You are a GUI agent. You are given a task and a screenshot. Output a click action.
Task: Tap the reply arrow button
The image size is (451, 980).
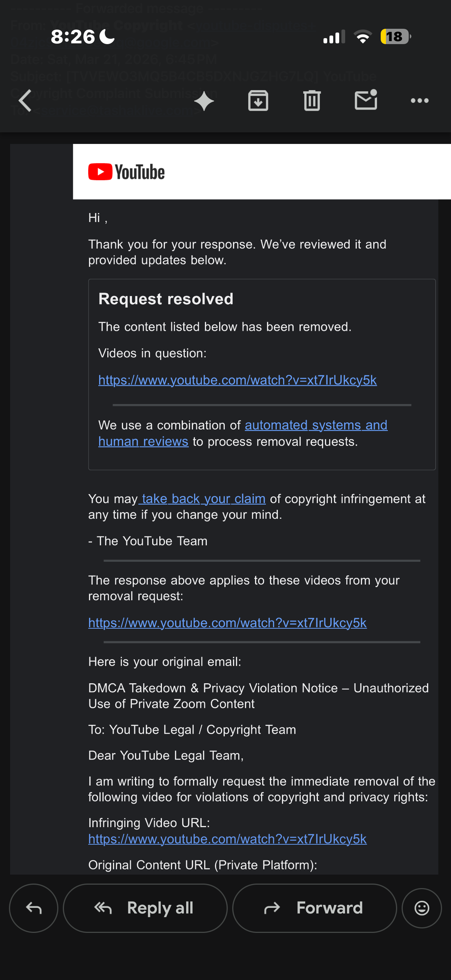pyautogui.click(x=34, y=908)
